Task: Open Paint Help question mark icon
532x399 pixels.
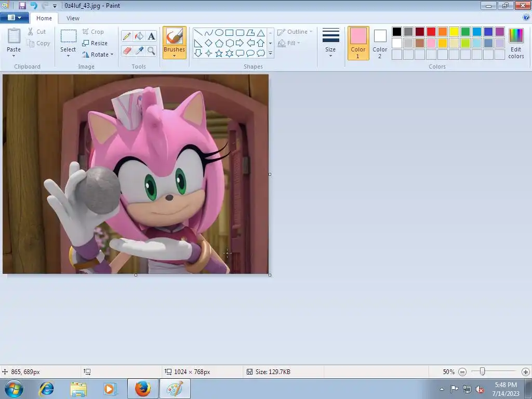Action: tap(526, 18)
